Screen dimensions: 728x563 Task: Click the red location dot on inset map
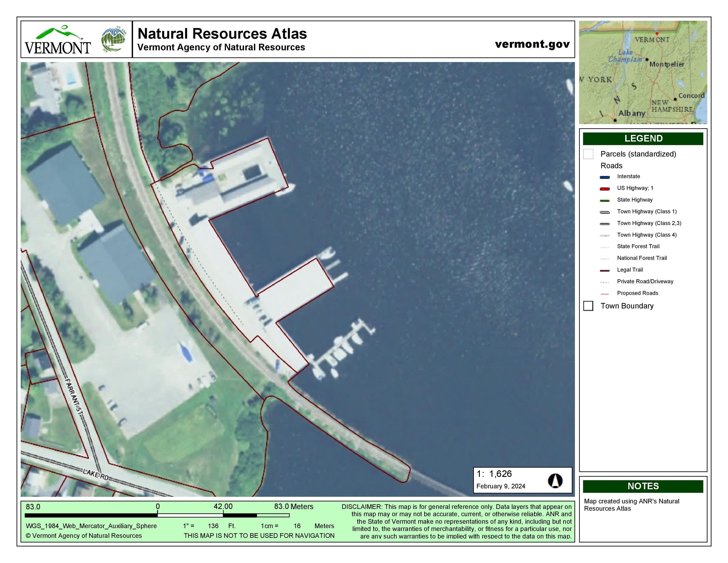(657, 33)
